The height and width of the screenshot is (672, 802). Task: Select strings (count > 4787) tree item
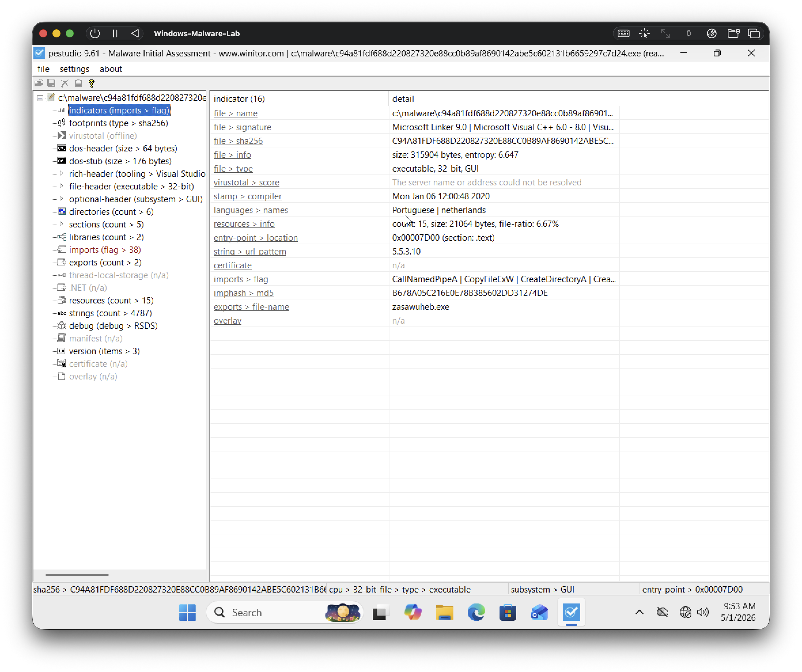(x=110, y=313)
